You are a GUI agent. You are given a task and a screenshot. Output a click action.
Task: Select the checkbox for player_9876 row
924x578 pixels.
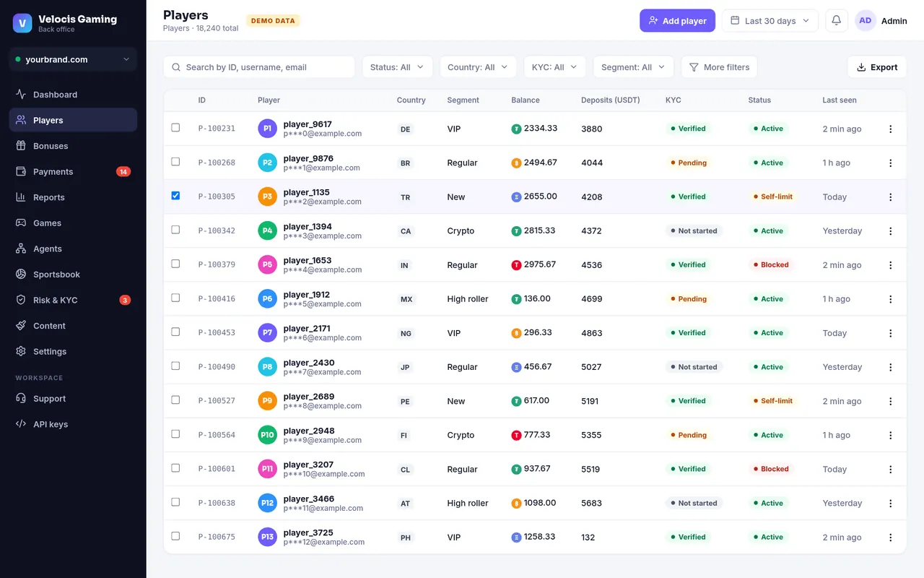[175, 161]
